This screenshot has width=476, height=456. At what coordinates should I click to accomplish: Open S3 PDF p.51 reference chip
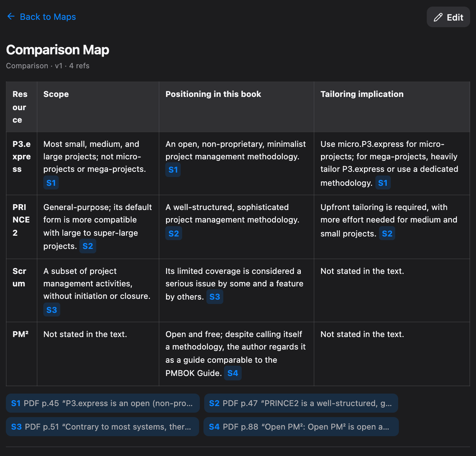102,427
